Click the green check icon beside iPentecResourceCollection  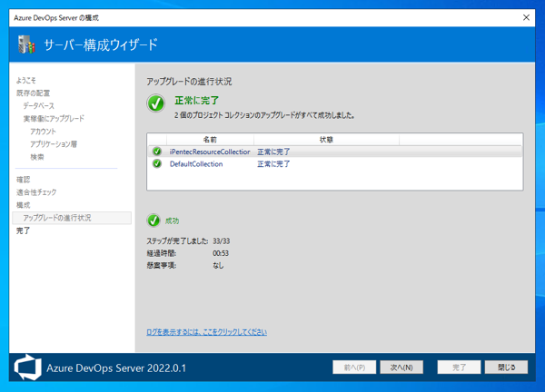pos(157,152)
